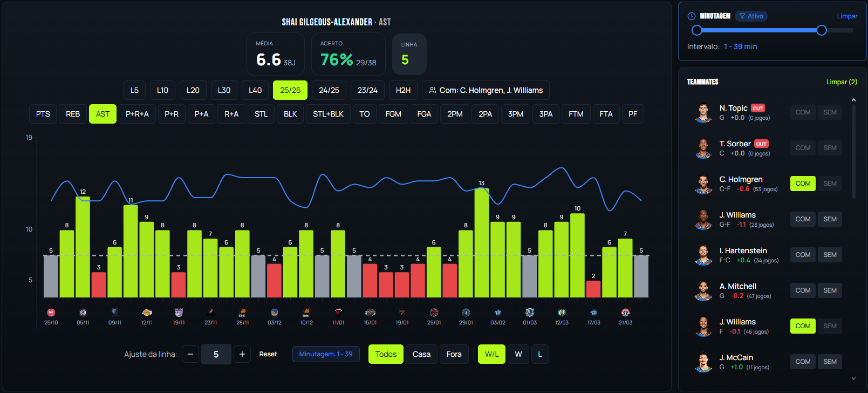Click the Reset line button

(268, 354)
